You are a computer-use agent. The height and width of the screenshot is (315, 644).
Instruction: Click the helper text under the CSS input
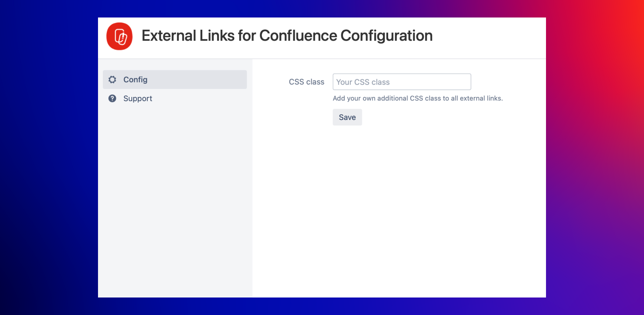point(417,98)
